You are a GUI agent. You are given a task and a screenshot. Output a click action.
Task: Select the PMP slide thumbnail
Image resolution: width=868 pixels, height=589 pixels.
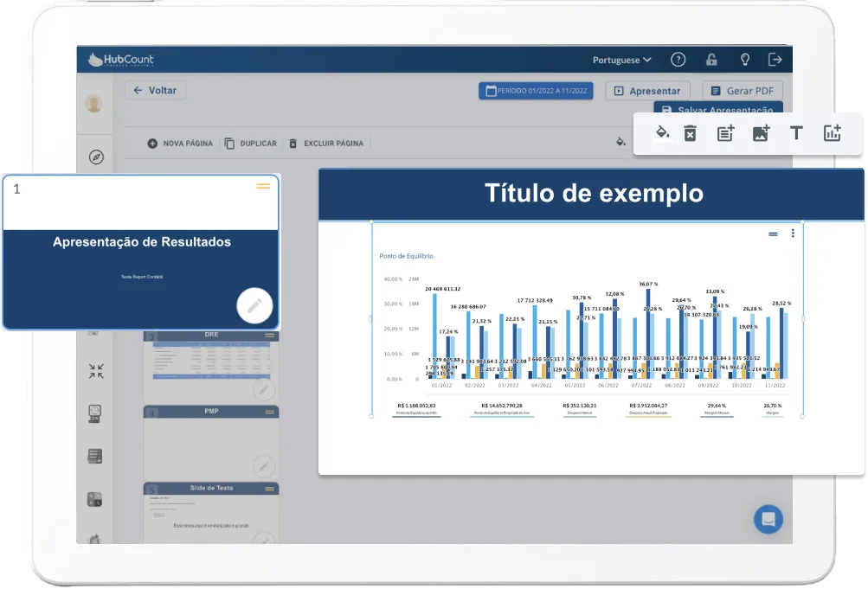211,443
